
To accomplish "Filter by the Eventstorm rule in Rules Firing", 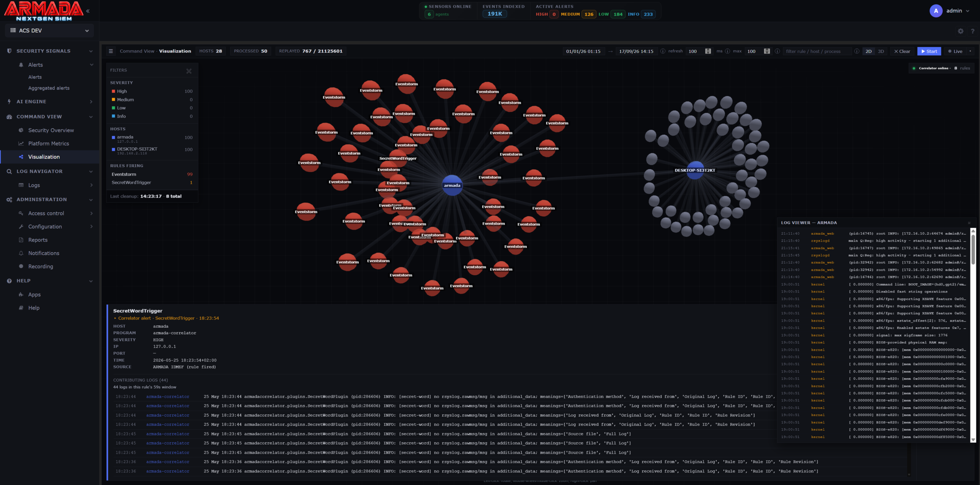I will point(152,175).
